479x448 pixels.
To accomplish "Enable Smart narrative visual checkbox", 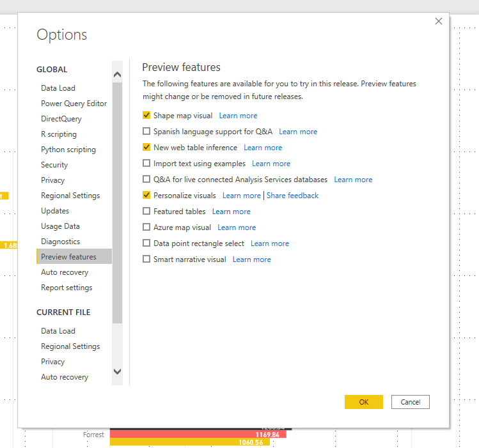I will [x=146, y=259].
